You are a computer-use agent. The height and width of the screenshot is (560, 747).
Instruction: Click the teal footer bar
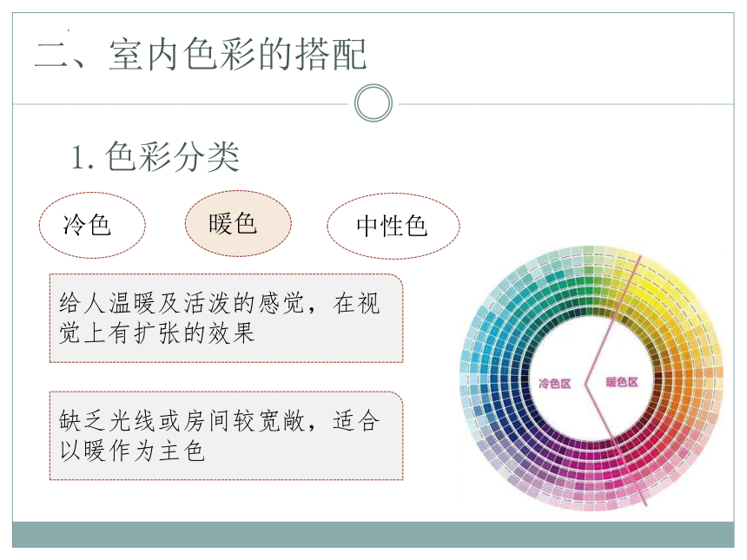pos(373,534)
